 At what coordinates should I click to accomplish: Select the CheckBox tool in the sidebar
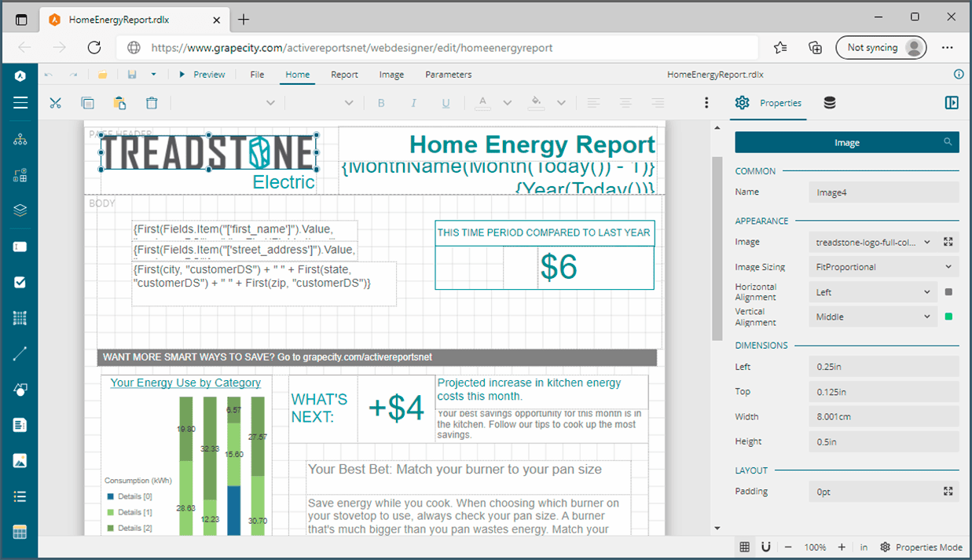20,283
